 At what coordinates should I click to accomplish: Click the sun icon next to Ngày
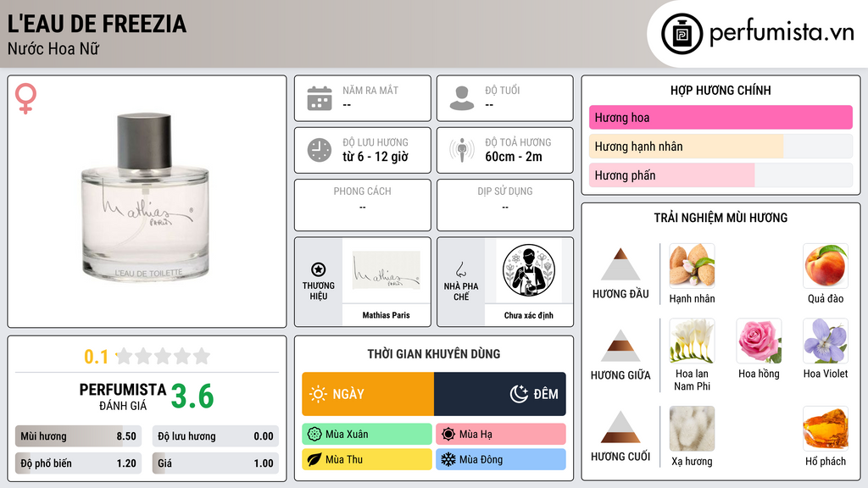(318, 394)
